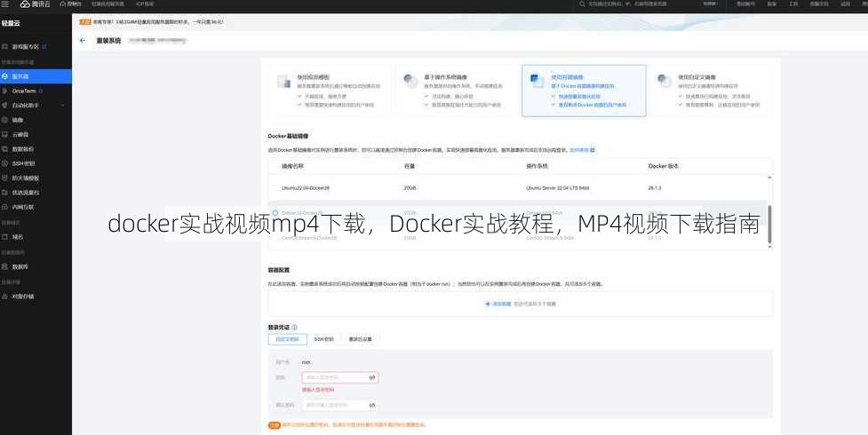Choose the 使用应用模板 option card
Image resolution: width=868 pixels, height=435 pixels.
tap(330, 91)
